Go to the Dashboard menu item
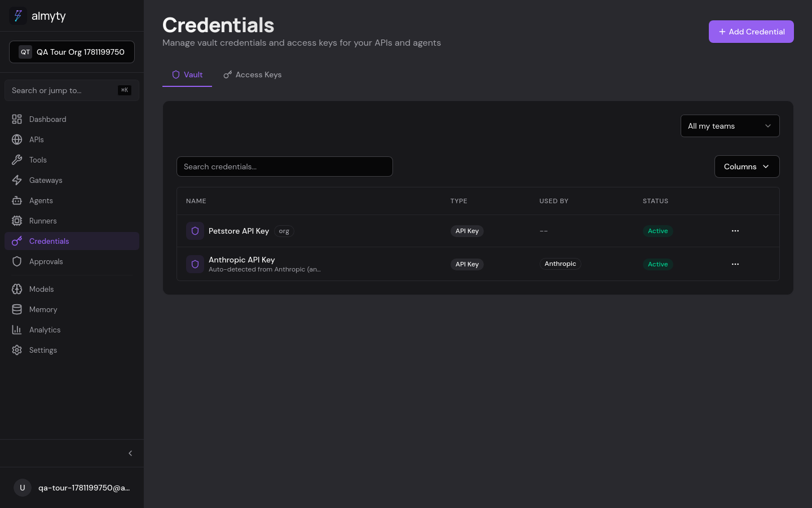This screenshot has height=508, width=812. click(x=72, y=119)
